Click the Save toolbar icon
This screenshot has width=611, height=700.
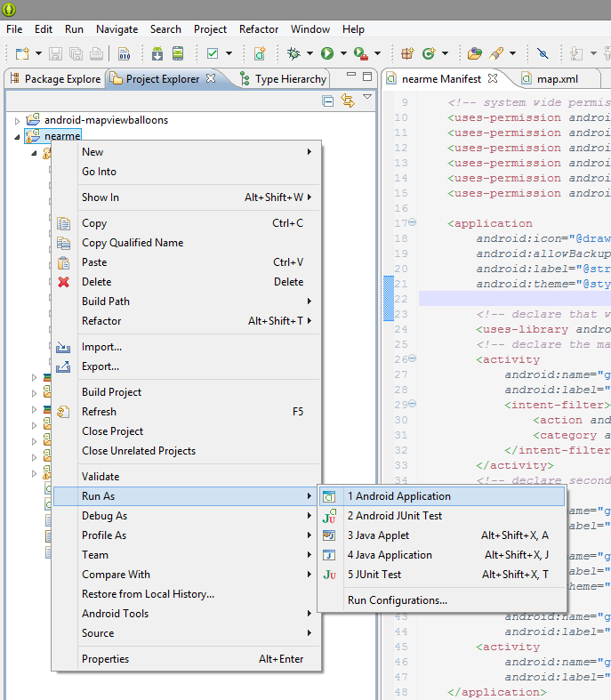pyautogui.click(x=55, y=54)
